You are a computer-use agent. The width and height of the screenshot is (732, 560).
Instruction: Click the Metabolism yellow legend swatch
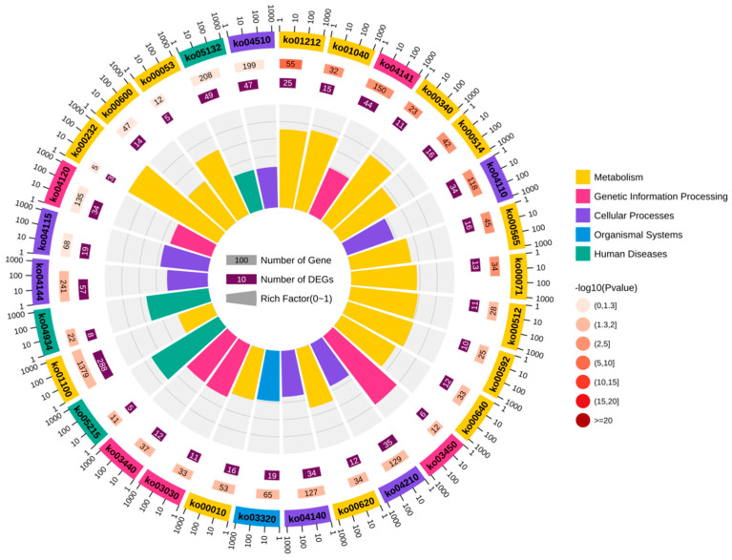point(582,176)
